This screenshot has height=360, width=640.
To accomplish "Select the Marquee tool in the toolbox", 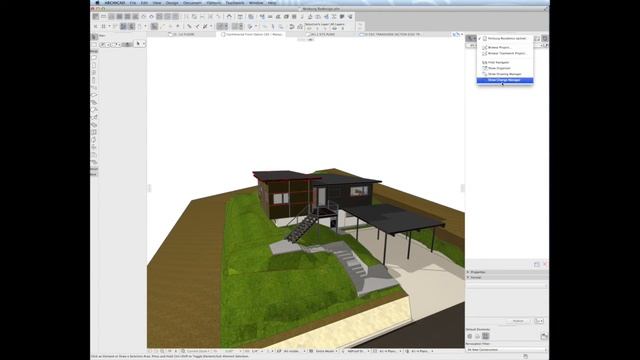I will click(93, 44).
